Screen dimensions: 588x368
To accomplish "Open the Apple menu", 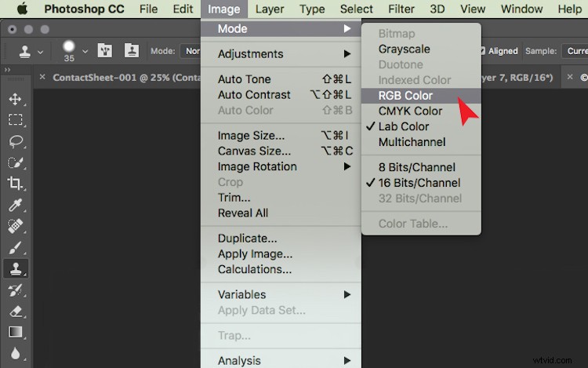I will [22, 9].
